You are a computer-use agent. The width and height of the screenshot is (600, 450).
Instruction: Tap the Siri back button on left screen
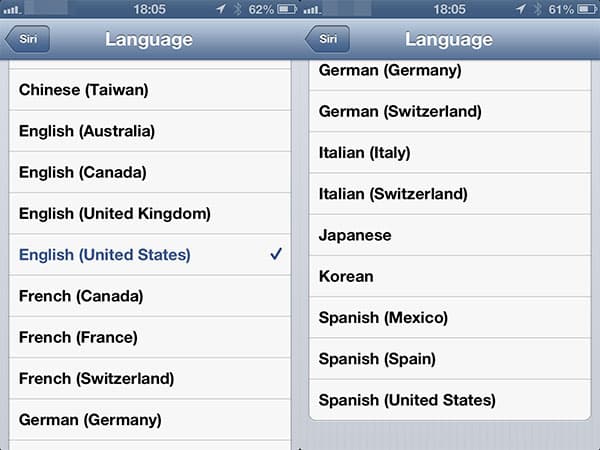pyautogui.click(x=28, y=39)
